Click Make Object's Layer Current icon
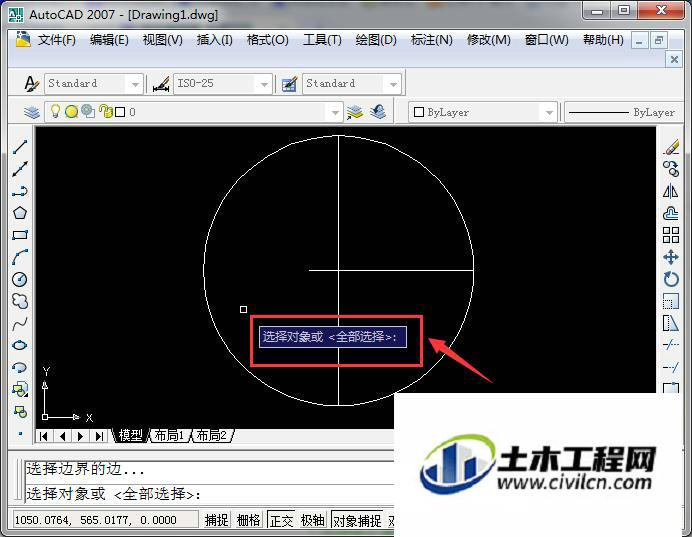692x537 pixels. click(354, 112)
